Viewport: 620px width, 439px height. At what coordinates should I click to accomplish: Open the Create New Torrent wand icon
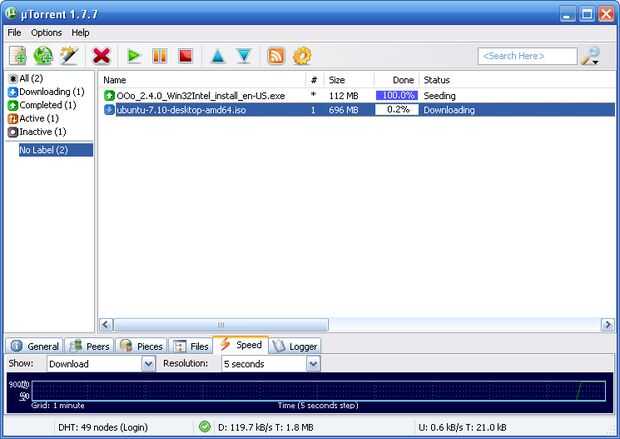coord(69,56)
